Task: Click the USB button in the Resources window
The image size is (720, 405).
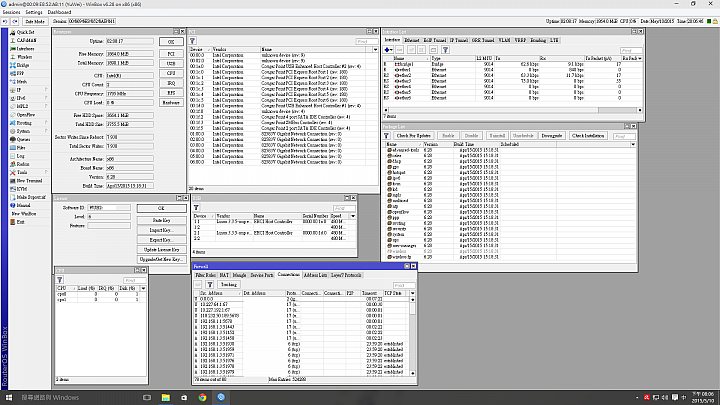Action: point(171,63)
